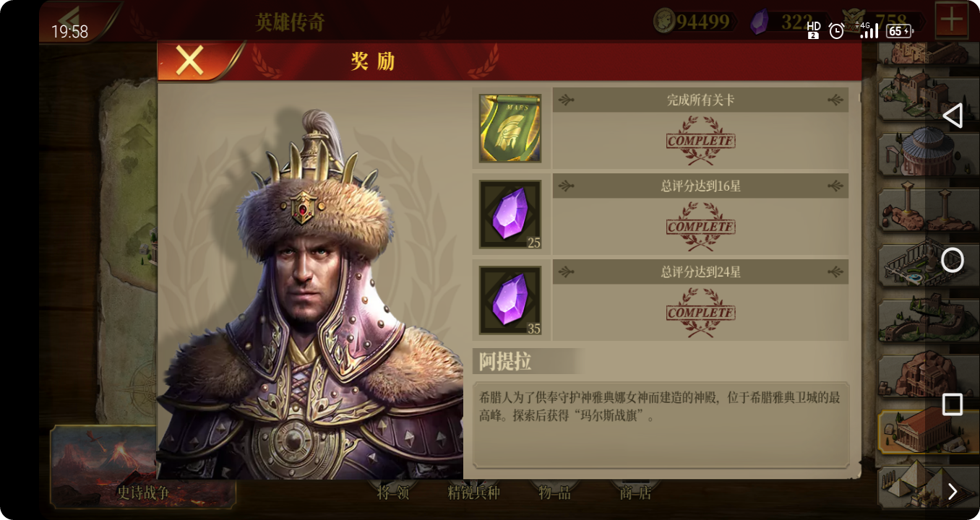This screenshot has width=980, height=520.
Task: Close the 奖励 reward dialog with the X
Action: coord(190,61)
